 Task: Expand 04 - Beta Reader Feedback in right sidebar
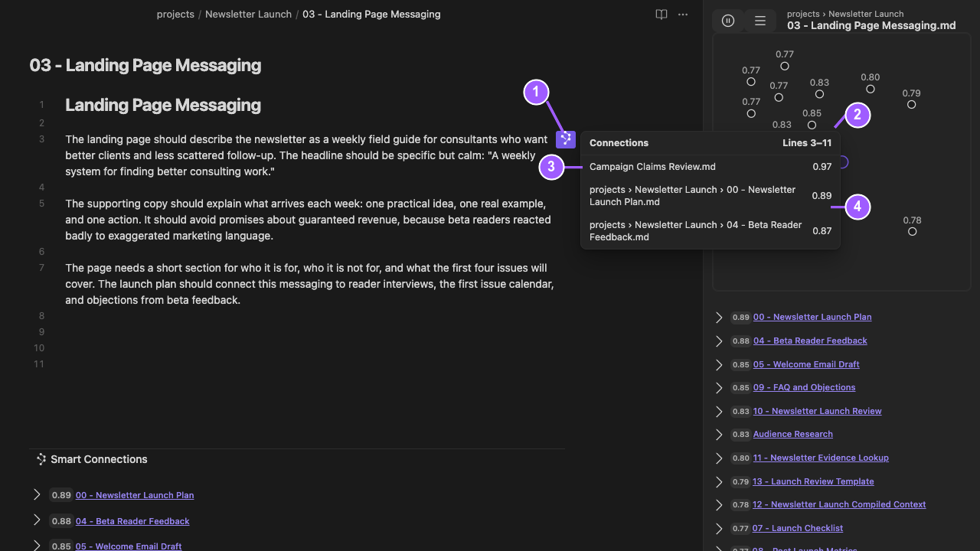[x=719, y=341]
